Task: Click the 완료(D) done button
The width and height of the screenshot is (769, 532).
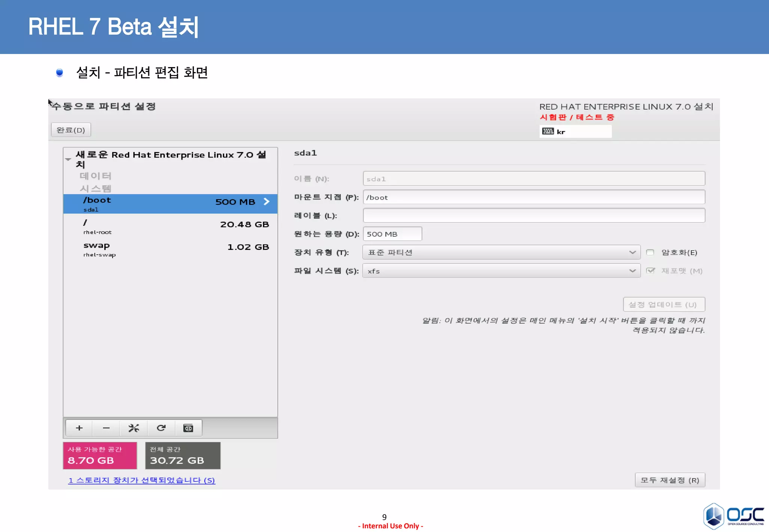Action: (x=71, y=130)
